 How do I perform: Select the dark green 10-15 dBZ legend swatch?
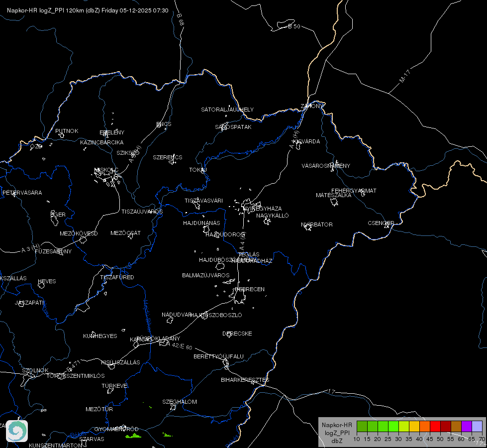362,426
